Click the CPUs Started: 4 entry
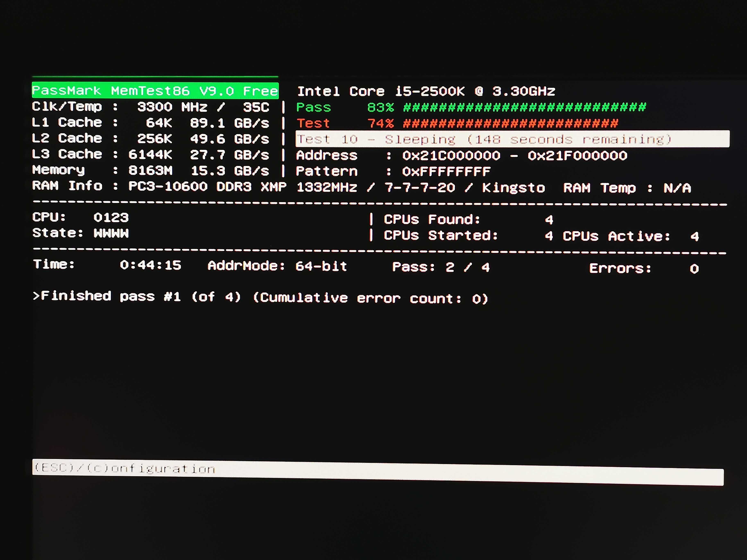The width and height of the screenshot is (747, 560). (469, 236)
